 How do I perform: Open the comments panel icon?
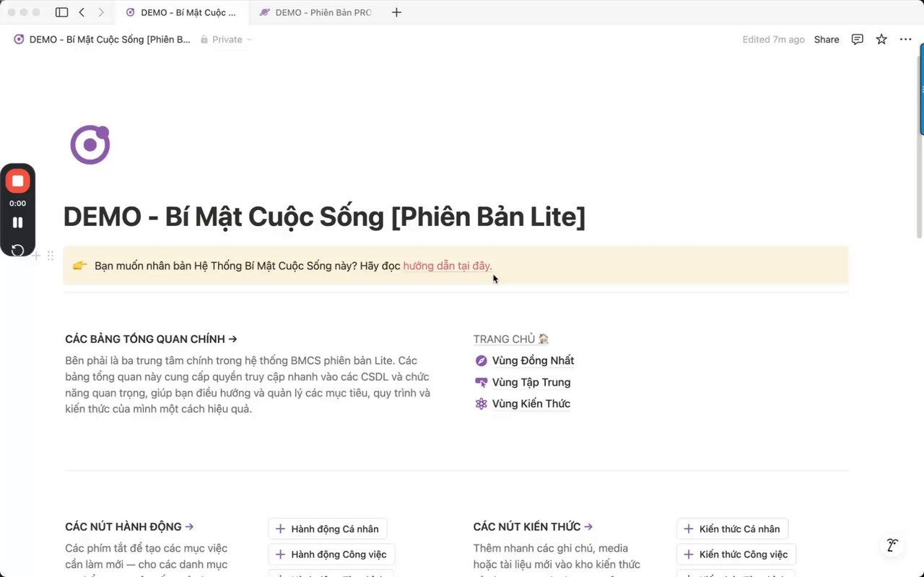pos(858,40)
